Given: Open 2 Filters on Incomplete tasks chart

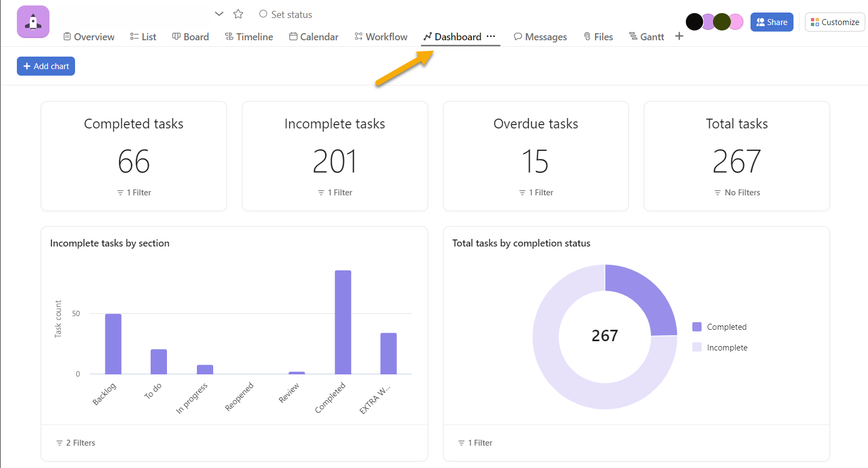Looking at the screenshot, I should 76,443.
